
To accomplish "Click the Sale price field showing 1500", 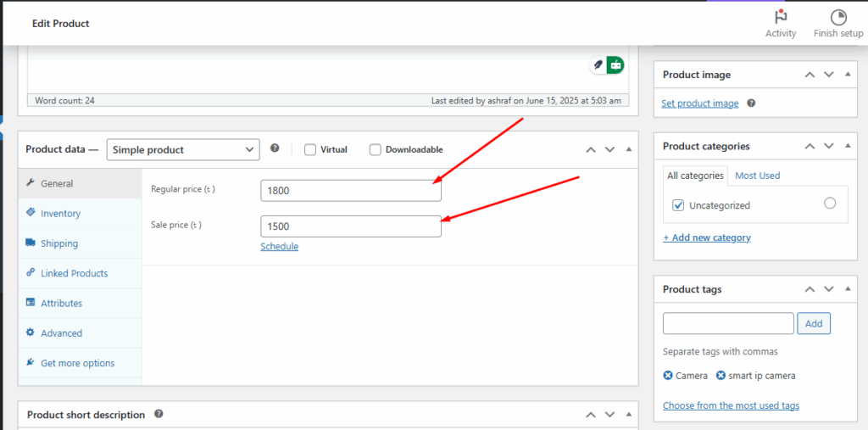I will pos(351,226).
